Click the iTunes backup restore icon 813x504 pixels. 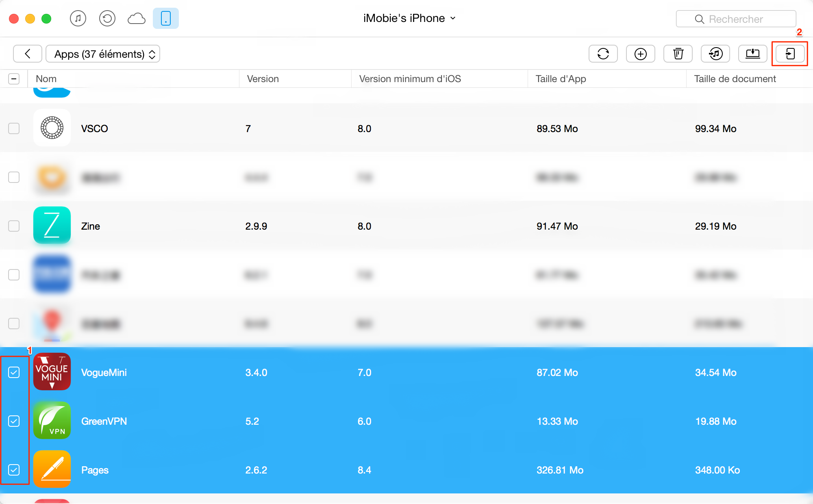107,19
